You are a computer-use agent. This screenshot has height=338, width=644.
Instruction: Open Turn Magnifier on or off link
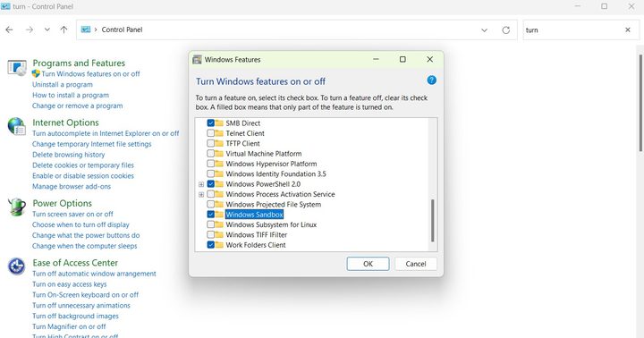69,326
